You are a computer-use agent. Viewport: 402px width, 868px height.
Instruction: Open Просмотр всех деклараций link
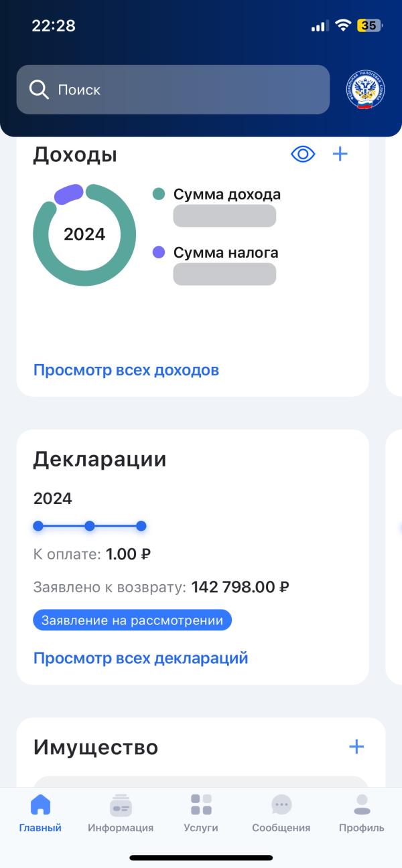(x=141, y=658)
